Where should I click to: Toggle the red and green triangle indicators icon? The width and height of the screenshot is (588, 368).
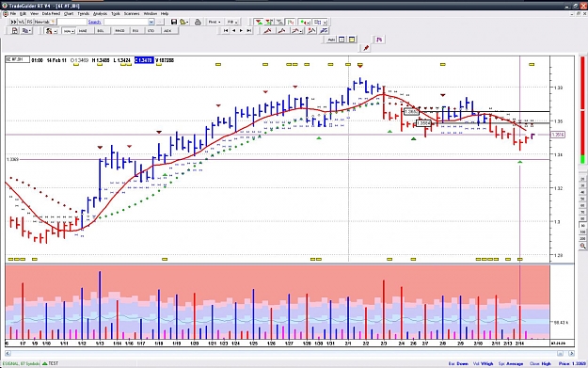259,23
